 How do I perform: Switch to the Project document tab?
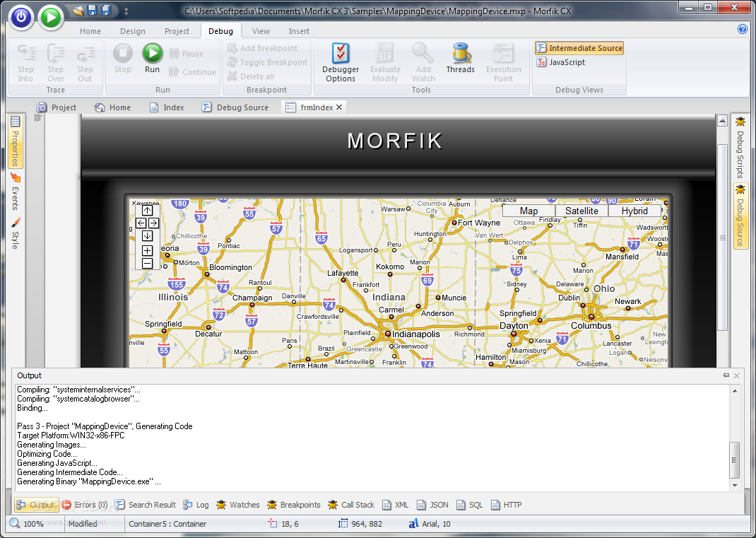click(x=57, y=107)
